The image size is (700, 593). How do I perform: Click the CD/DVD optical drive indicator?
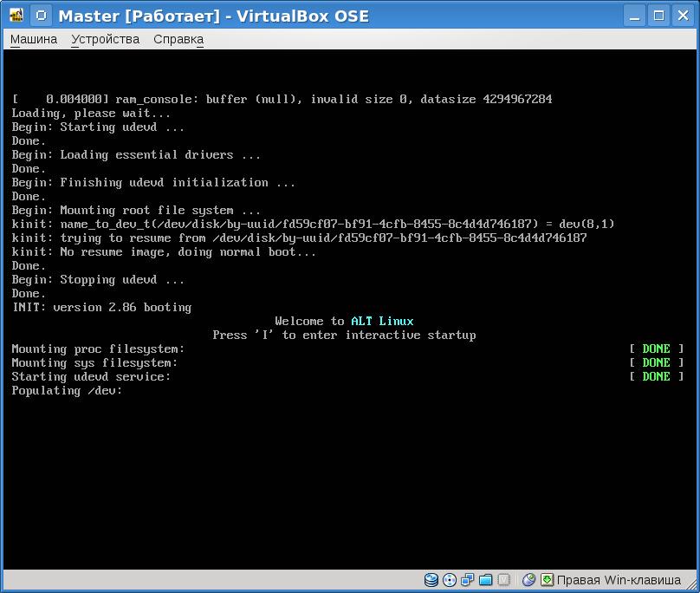(x=450, y=580)
